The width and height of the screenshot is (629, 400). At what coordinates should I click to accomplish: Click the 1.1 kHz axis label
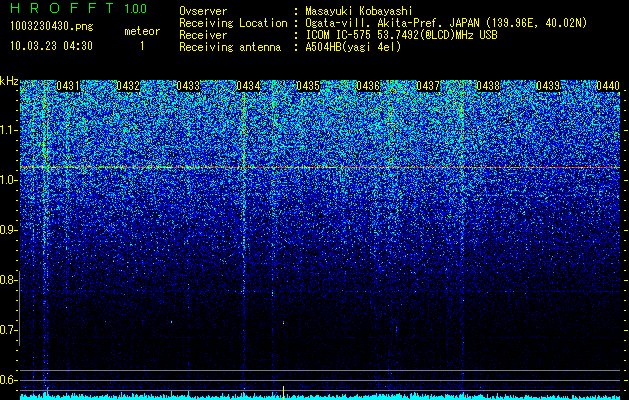[x=9, y=130]
